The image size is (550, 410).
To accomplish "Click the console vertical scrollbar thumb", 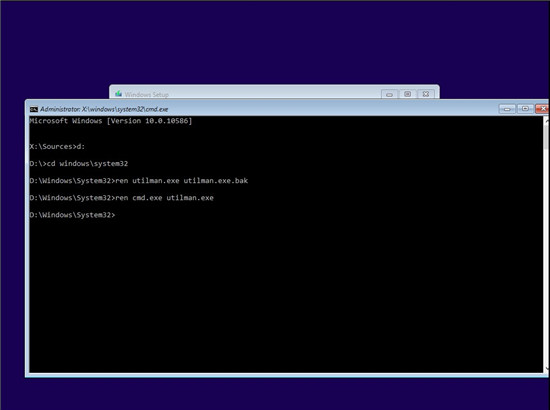I will click(x=546, y=137).
